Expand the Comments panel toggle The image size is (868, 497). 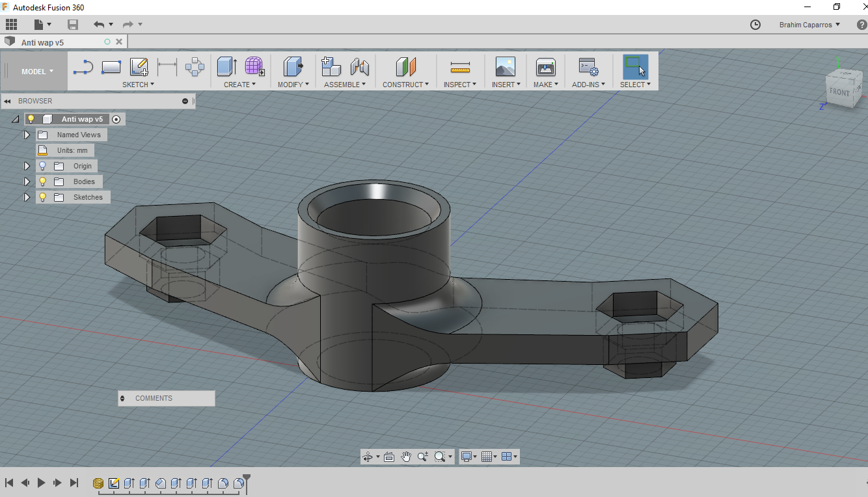(122, 398)
